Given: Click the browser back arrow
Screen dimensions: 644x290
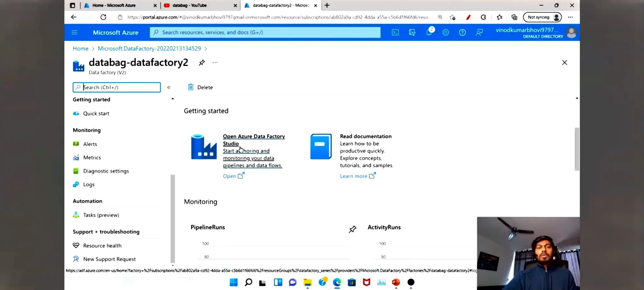Looking at the screenshot, I should [74, 17].
